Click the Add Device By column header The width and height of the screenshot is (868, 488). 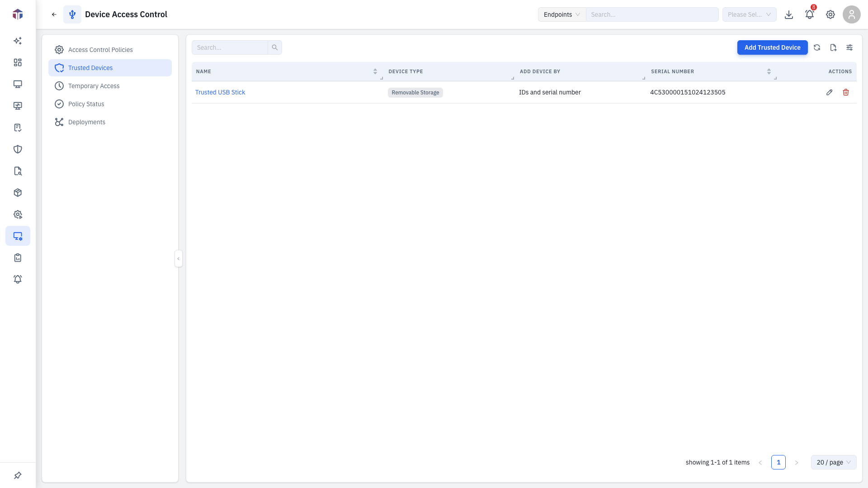[540, 71]
